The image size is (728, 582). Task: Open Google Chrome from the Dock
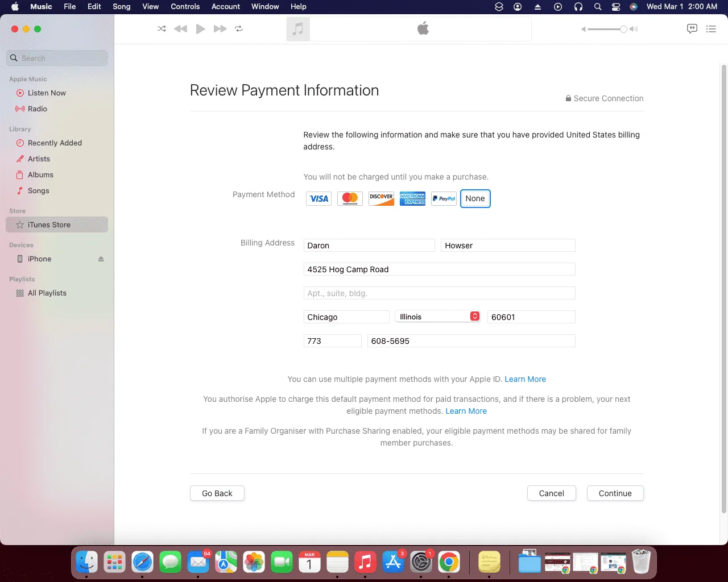click(449, 563)
